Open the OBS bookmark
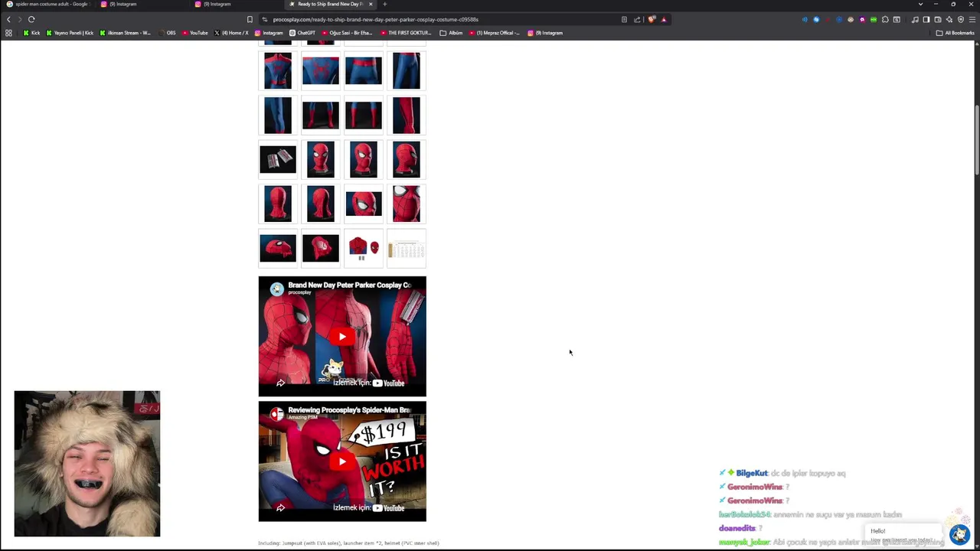The image size is (980, 551). pyautogui.click(x=167, y=33)
